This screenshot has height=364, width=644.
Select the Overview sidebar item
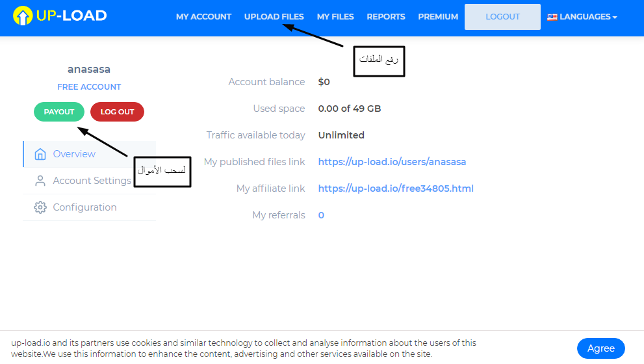[90, 154]
